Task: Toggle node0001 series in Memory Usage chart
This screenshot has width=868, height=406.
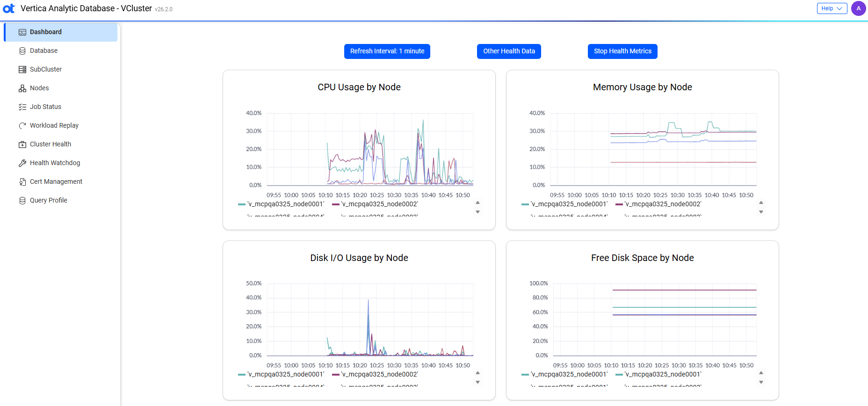Action: click(x=564, y=204)
